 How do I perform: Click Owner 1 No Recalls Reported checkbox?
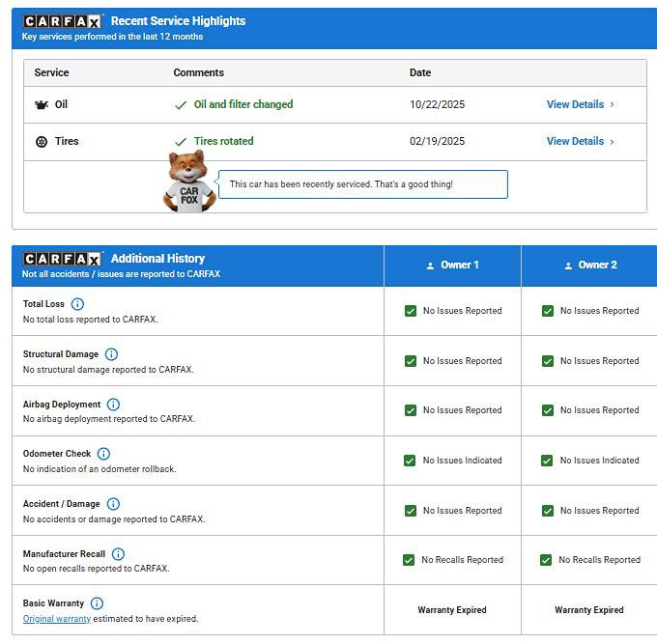(x=409, y=560)
